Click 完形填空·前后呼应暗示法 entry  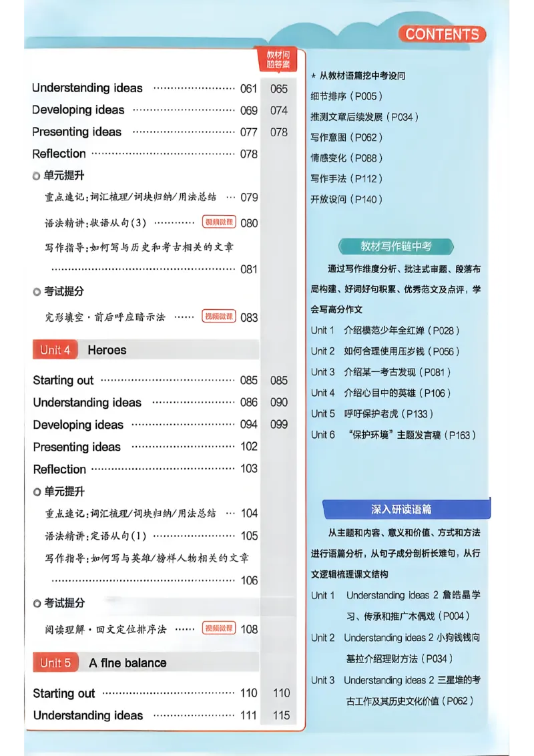[152, 317]
